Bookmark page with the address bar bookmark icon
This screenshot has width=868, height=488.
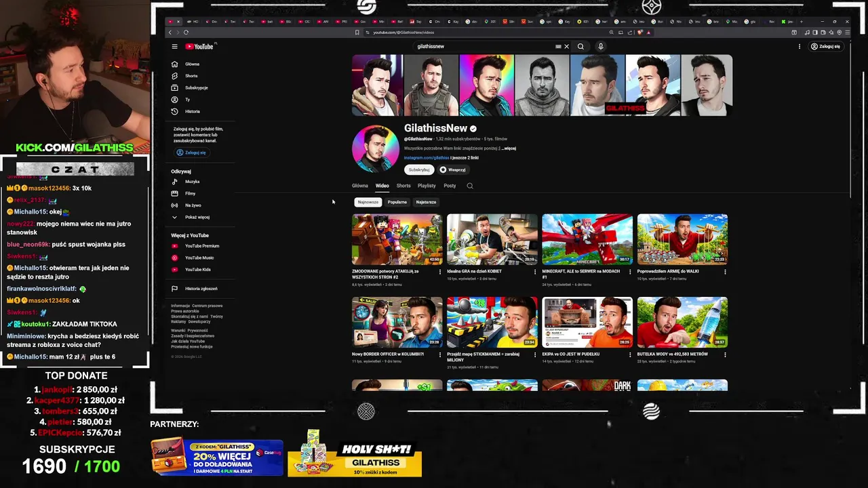[x=357, y=33]
